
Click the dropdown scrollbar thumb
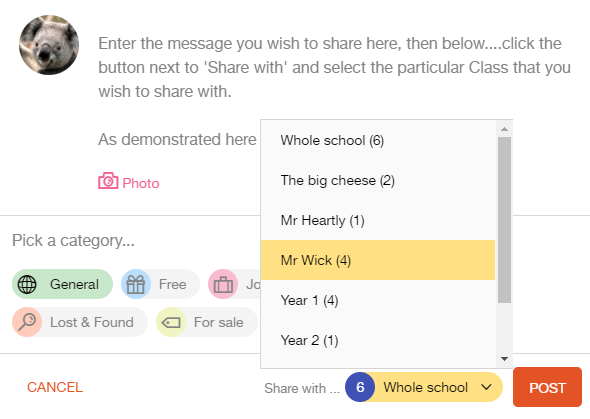505,220
